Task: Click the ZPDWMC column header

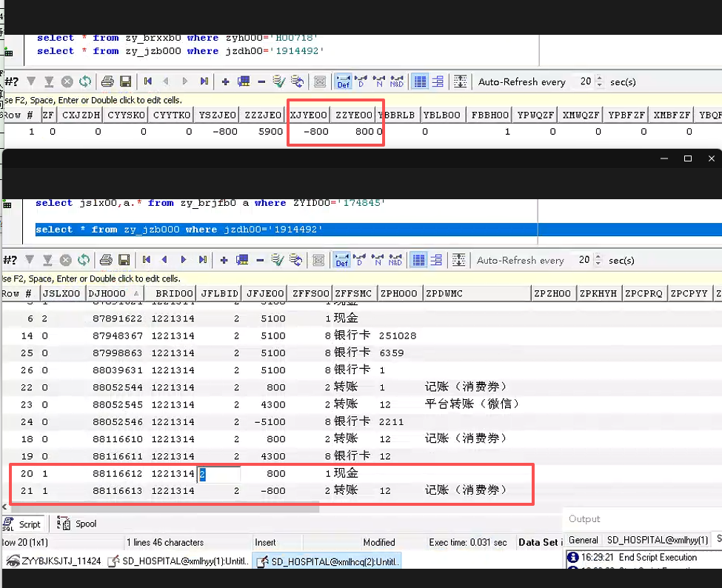Action: (x=477, y=294)
